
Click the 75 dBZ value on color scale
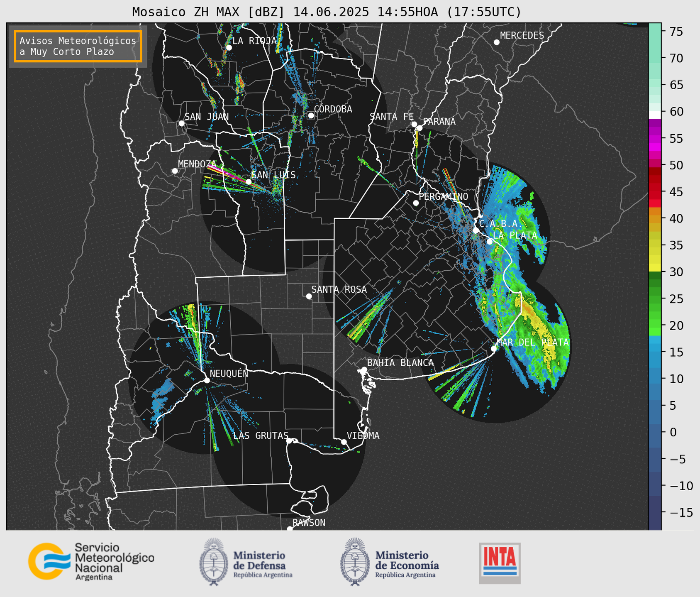(676, 32)
